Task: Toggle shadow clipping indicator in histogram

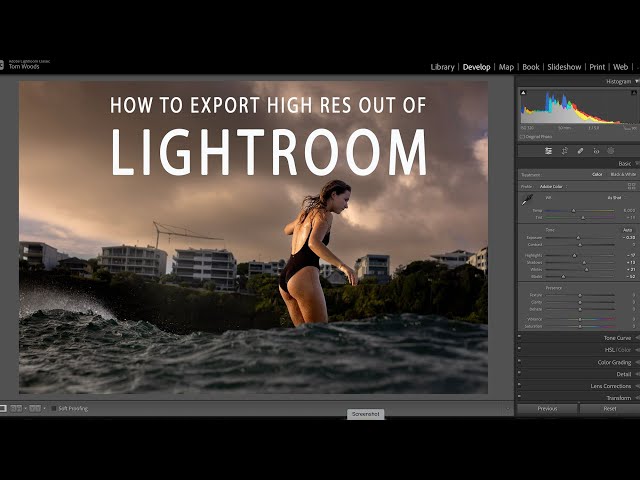Action: tap(523, 93)
